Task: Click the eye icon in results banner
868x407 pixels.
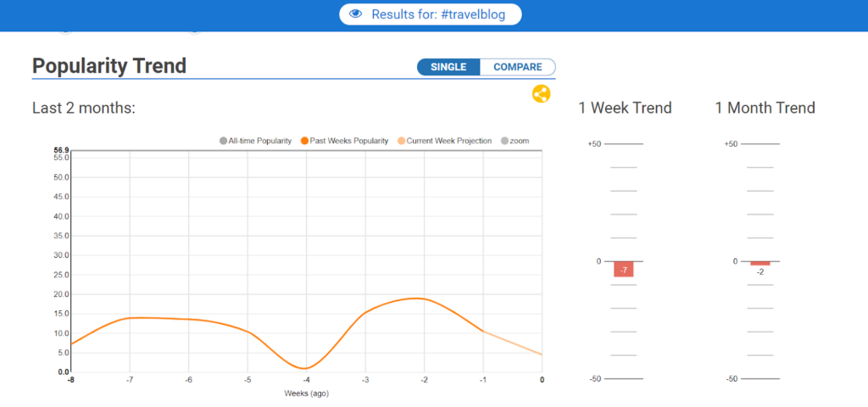Action: tap(356, 14)
